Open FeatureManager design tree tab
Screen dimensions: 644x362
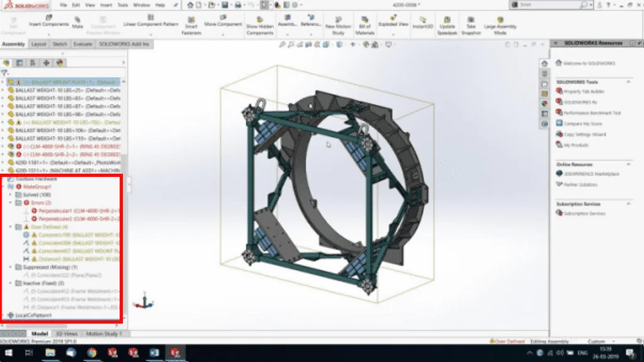coord(6,63)
